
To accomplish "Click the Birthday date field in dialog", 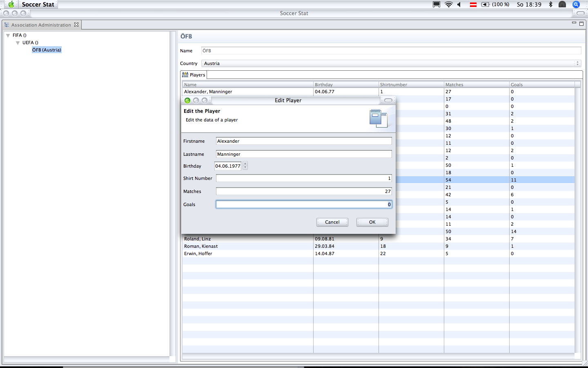I will [x=228, y=166].
